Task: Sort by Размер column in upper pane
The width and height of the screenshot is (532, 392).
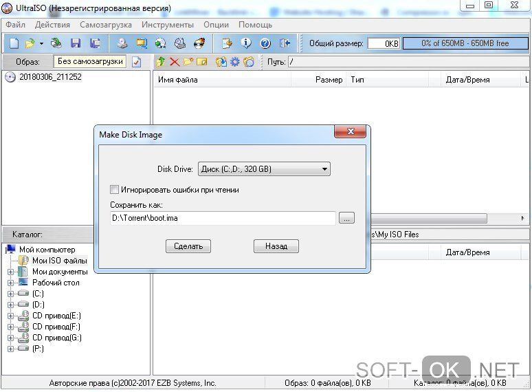Action: coord(319,80)
